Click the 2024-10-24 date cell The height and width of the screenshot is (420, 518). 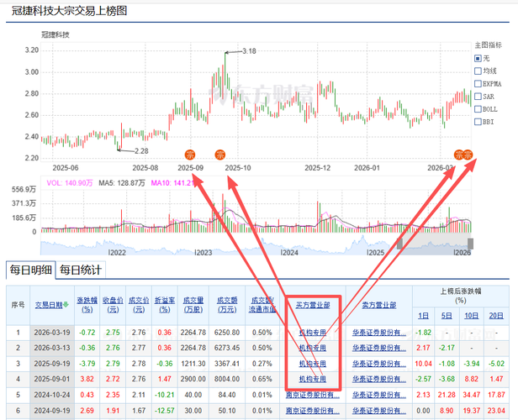point(52,395)
